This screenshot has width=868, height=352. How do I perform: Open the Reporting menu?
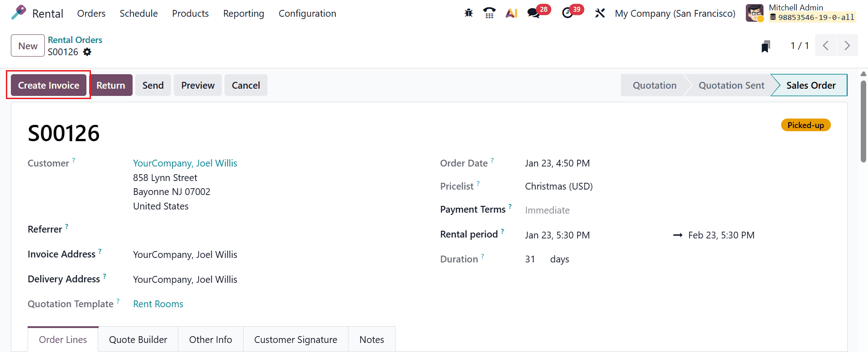(243, 14)
